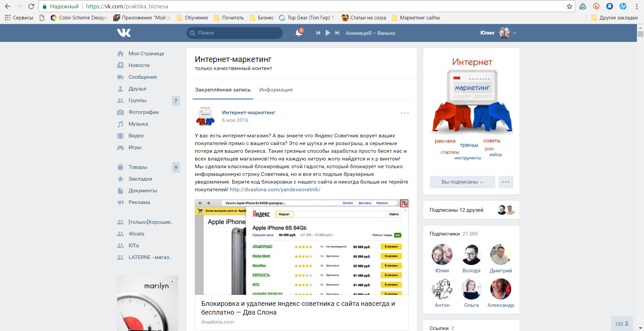Open the Маркетинг сайты bookmarks folder

pyautogui.click(x=416, y=18)
